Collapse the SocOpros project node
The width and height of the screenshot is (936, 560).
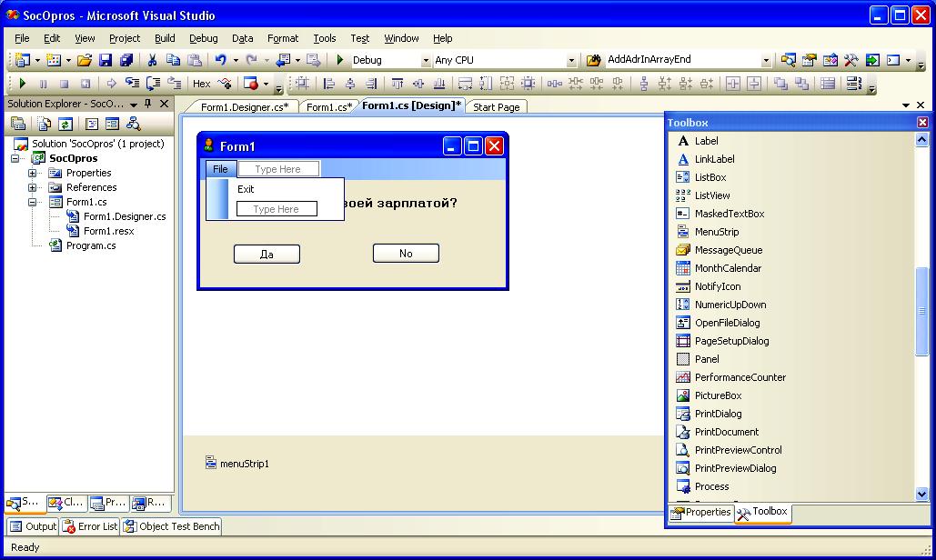15,158
